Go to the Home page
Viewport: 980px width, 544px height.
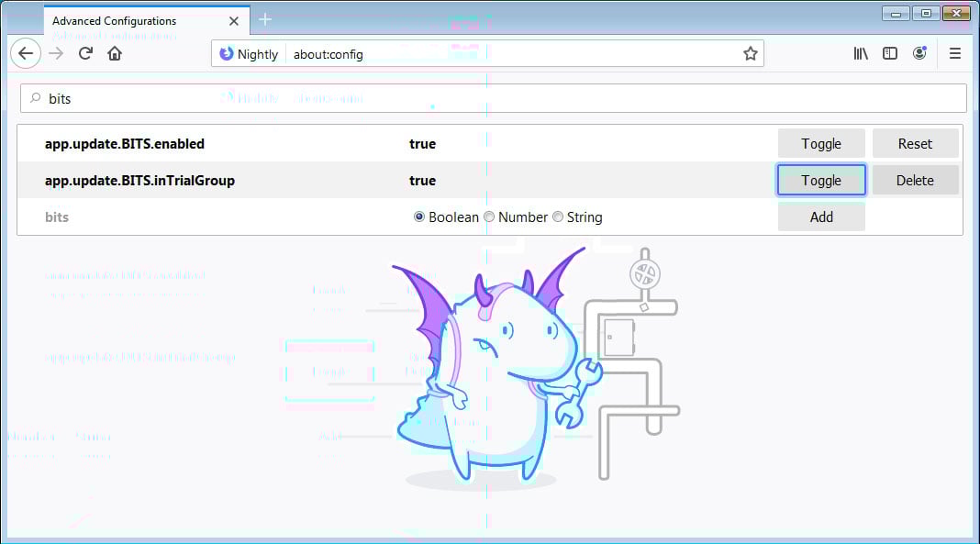coord(114,53)
